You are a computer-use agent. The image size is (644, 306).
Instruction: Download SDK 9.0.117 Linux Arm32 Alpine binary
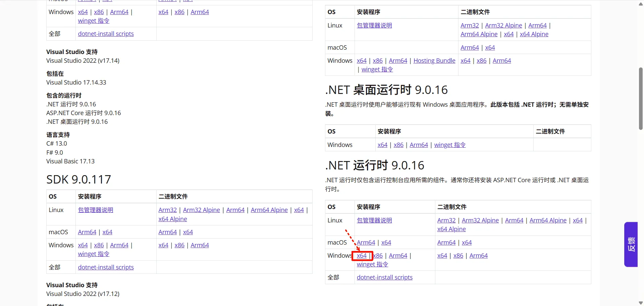pos(202,210)
